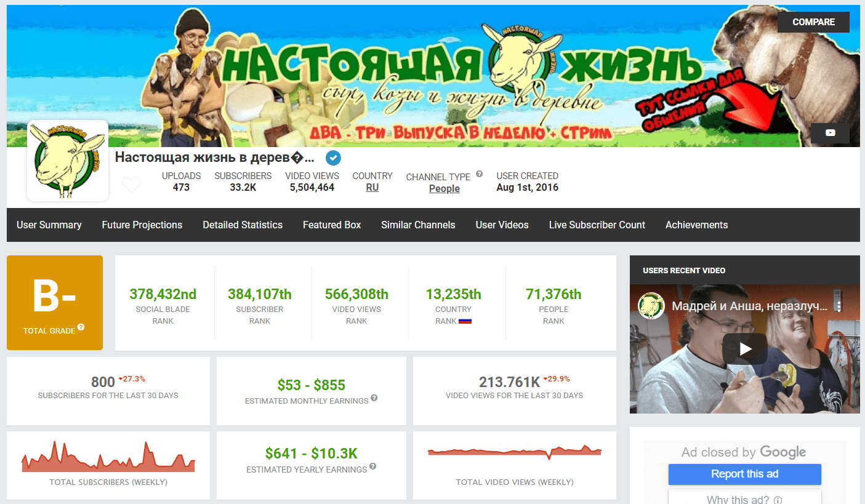Click the Total Grade help icon
865x504 pixels.
[x=81, y=327]
